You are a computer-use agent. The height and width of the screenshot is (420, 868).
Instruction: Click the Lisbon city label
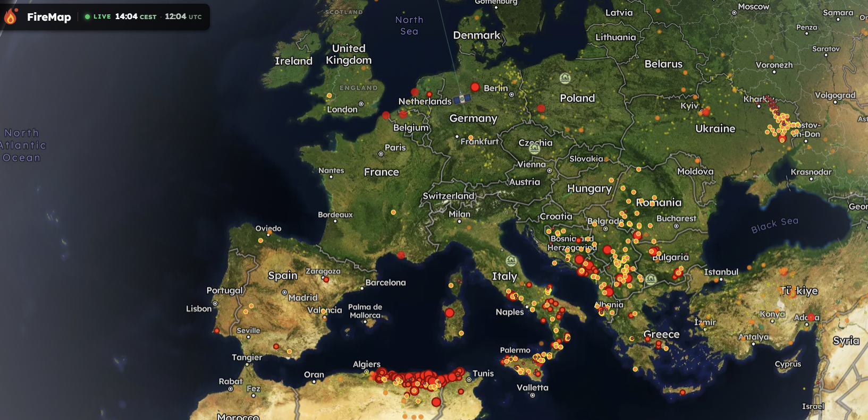point(199,308)
